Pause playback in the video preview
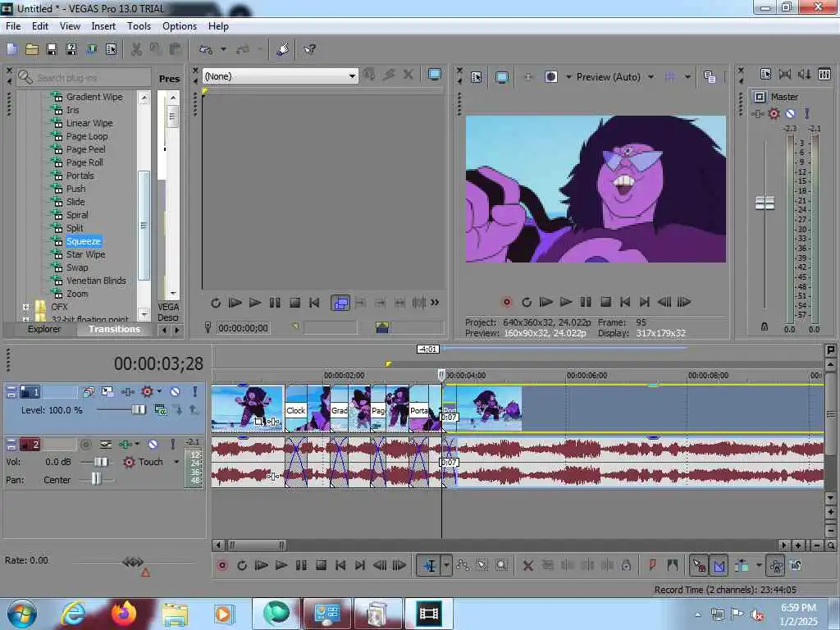The width and height of the screenshot is (840, 630). (586, 302)
